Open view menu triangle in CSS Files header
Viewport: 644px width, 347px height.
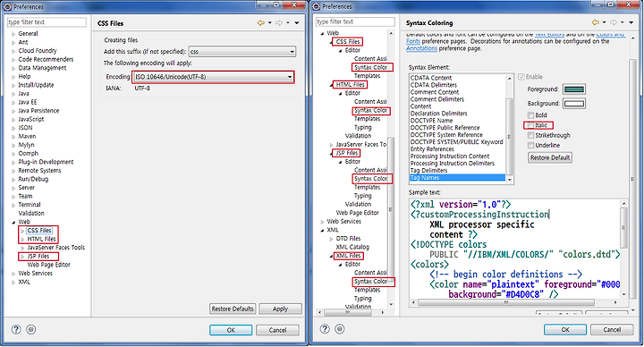pos(297,23)
